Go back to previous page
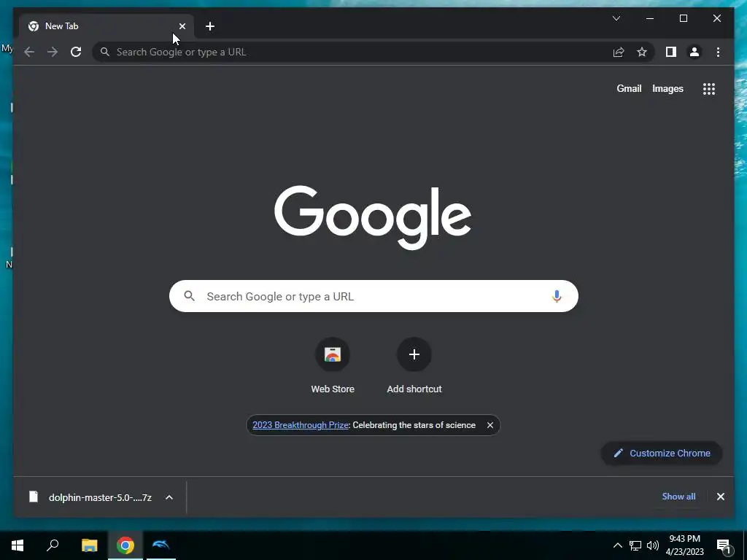This screenshot has width=747, height=560. [29, 52]
